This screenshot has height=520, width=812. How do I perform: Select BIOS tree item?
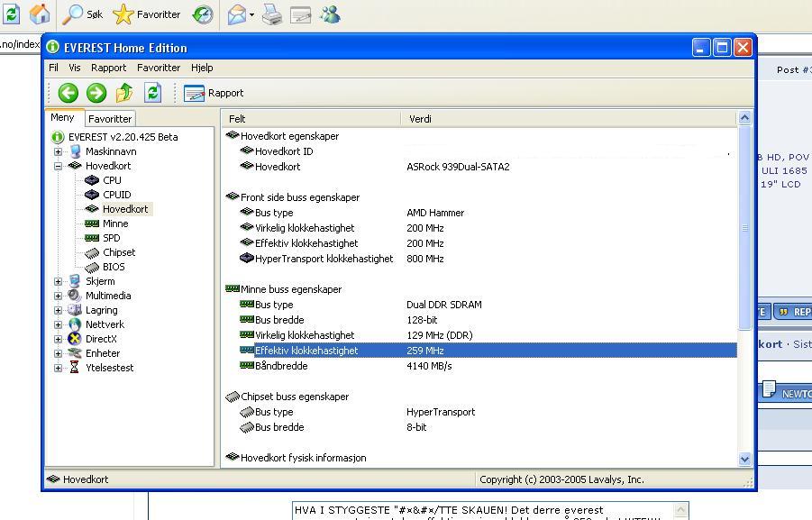tap(114, 268)
